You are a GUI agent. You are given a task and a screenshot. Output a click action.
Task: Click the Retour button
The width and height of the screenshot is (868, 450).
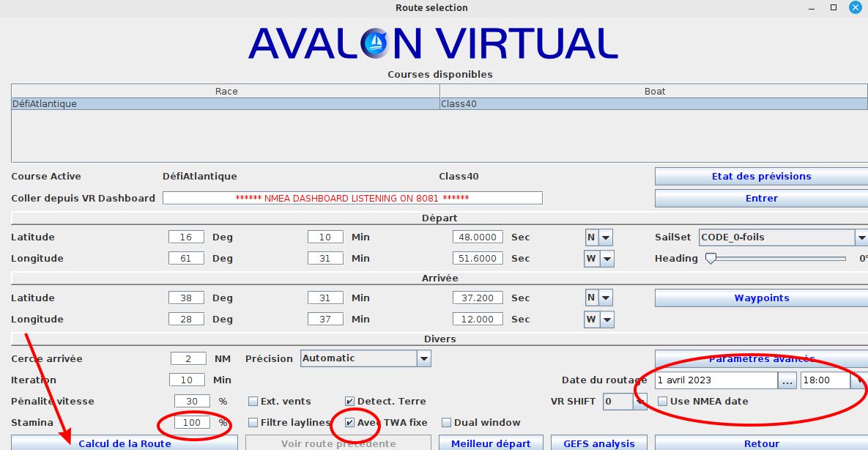[761, 443]
